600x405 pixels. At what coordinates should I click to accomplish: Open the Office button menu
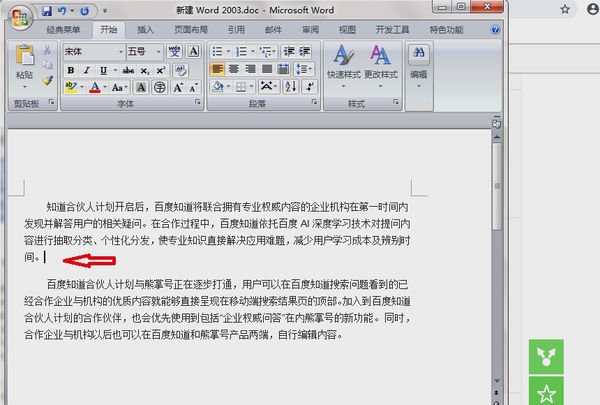coord(20,18)
